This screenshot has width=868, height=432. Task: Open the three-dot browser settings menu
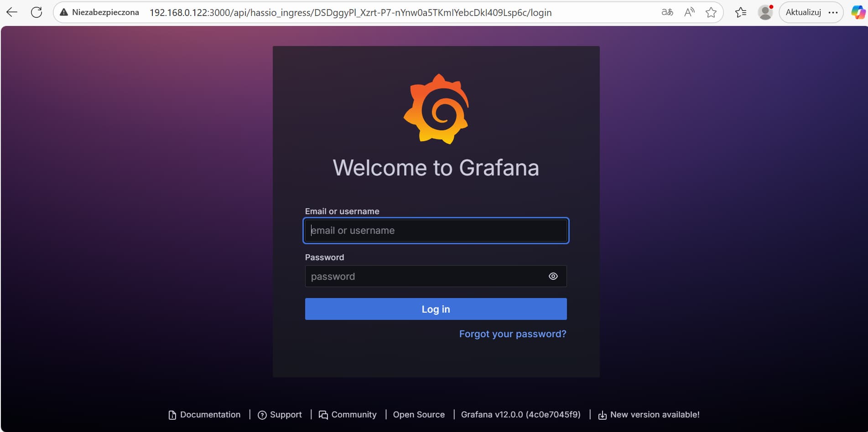833,12
